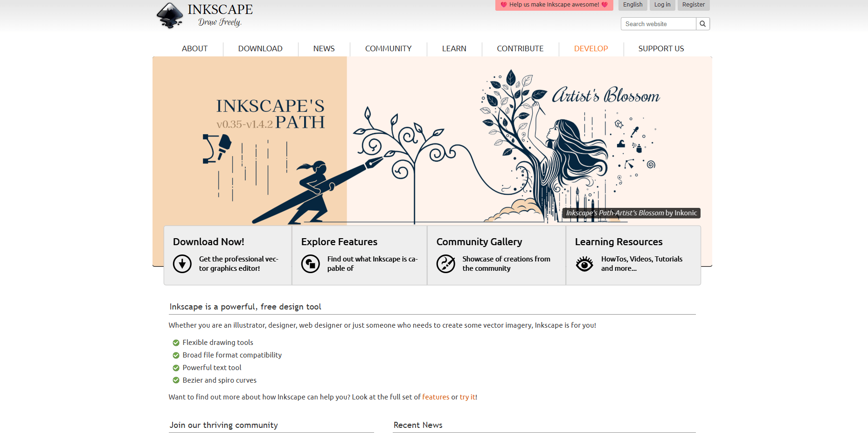868x433 pixels.
Task: Click the Community Gallery heading
Action: [x=479, y=242]
